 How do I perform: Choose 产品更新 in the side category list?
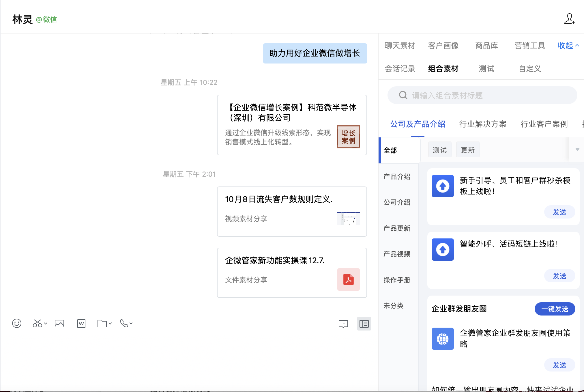coord(397,228)
